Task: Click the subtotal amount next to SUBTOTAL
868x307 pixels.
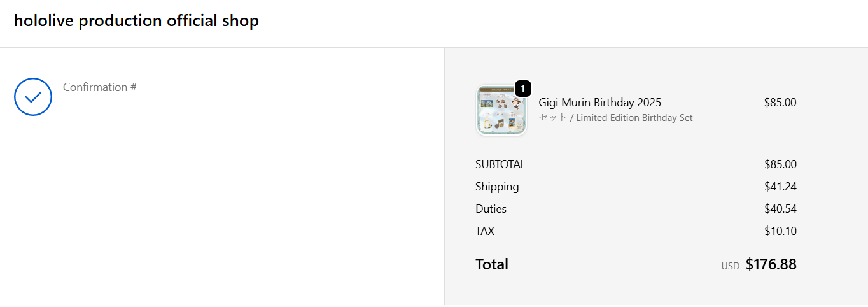Action: (780, 164)
